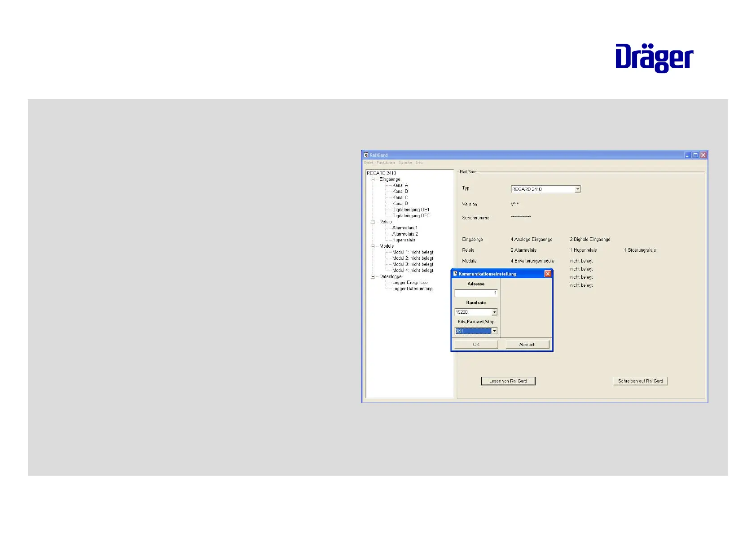
Task: Click the '4 Erweiterungsmodule' text
Action: (x=532, y=261)
